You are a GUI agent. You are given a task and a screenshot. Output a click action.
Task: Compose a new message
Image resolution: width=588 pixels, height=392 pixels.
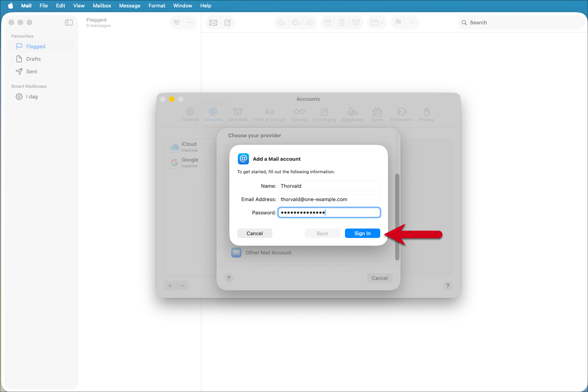coord(228,22)
